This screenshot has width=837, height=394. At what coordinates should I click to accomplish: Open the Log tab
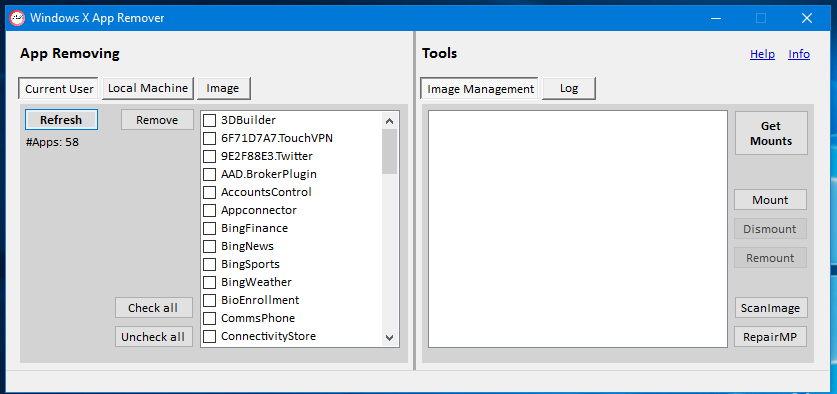point(569,88)
